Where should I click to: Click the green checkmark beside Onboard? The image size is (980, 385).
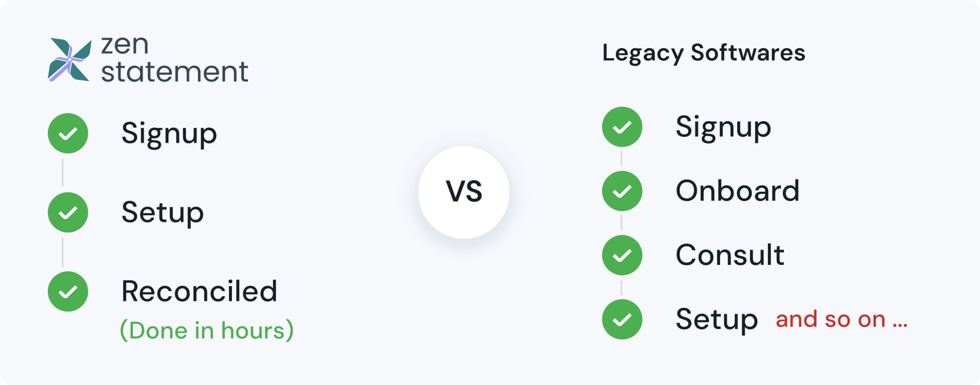coord(622,191)
